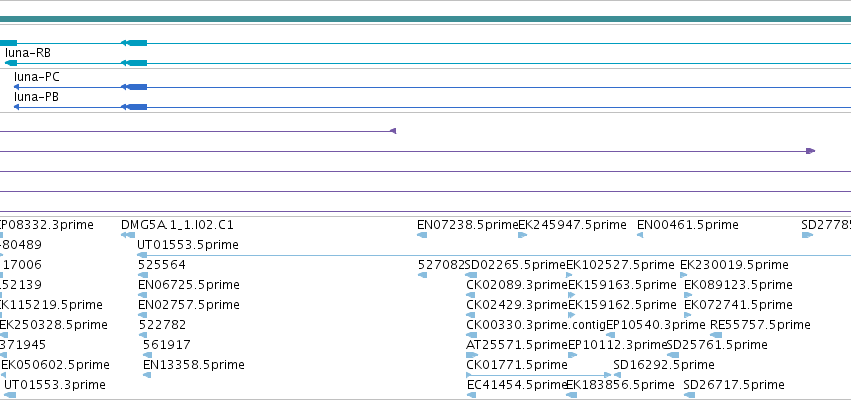Select the CK02429.3prime EST label

(x=517, y=304)
